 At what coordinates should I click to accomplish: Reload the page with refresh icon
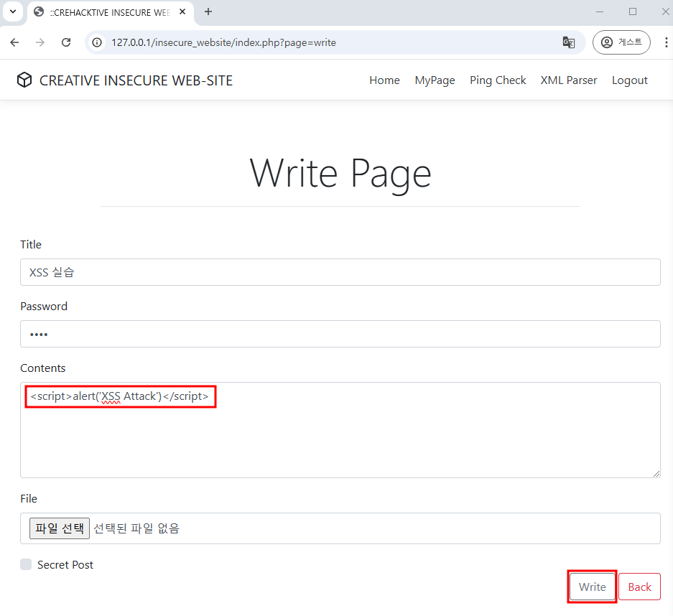pyautogui.click(x=66, y=42)
